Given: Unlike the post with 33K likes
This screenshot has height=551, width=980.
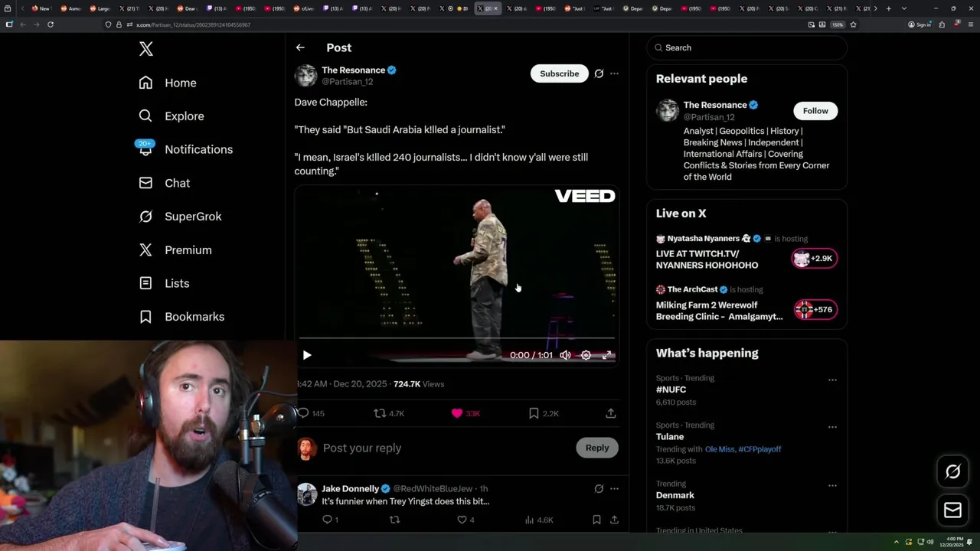Looking at the screenshot, I should 465,413.
